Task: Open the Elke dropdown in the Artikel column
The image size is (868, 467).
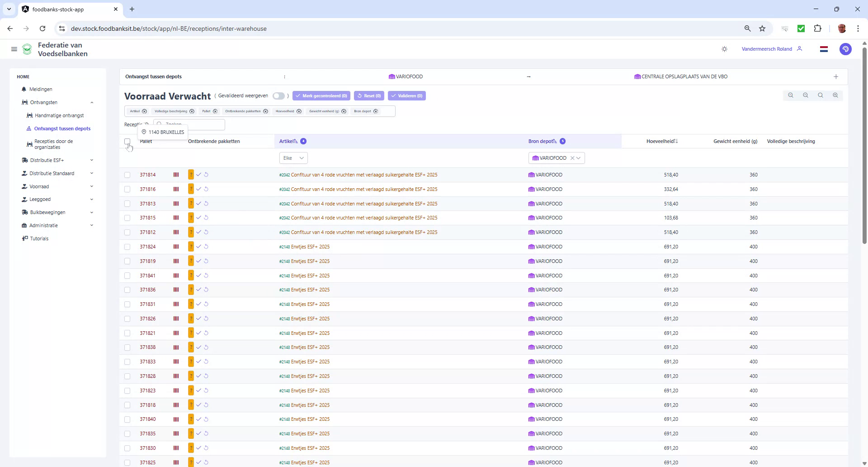Action: click(x=293, y=158)
